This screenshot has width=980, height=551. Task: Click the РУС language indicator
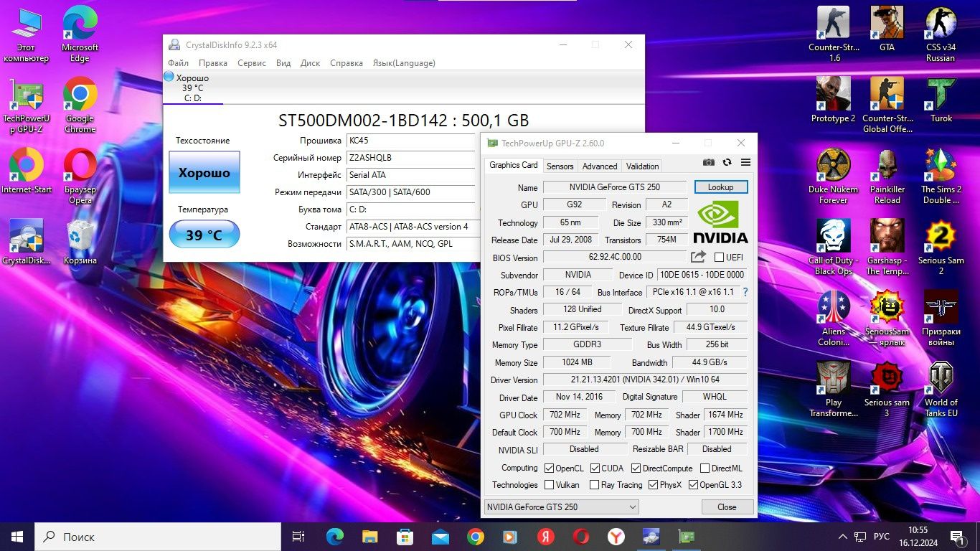(x=882, y=536)
